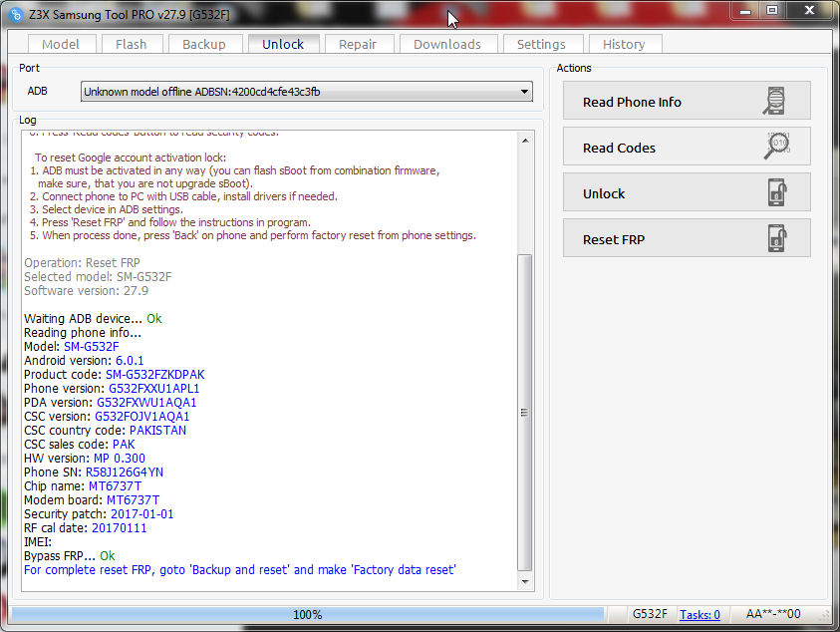Click the PDA version G532FXWU1AQA1
The width and height of the screenshot is (840, 632).
tap(146, 403)
